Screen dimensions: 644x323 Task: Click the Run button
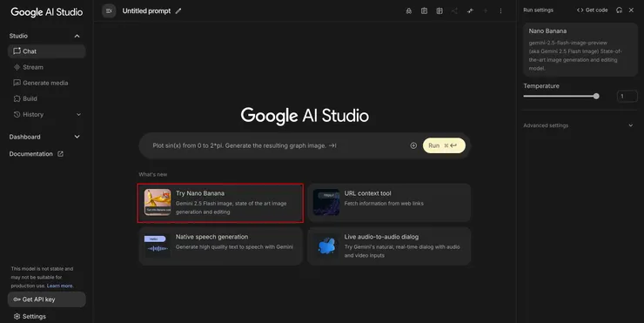point(444,145)
